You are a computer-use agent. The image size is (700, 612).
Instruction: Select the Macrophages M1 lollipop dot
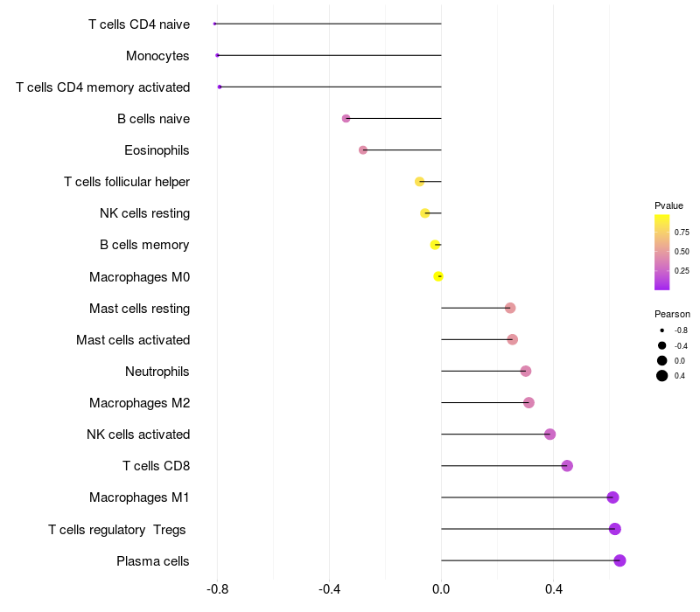point(613,497)
